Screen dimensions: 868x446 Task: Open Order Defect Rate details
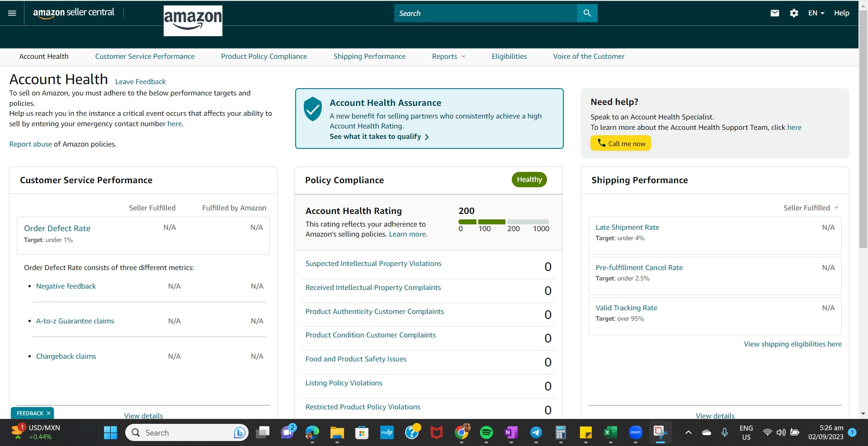point(57,228)
